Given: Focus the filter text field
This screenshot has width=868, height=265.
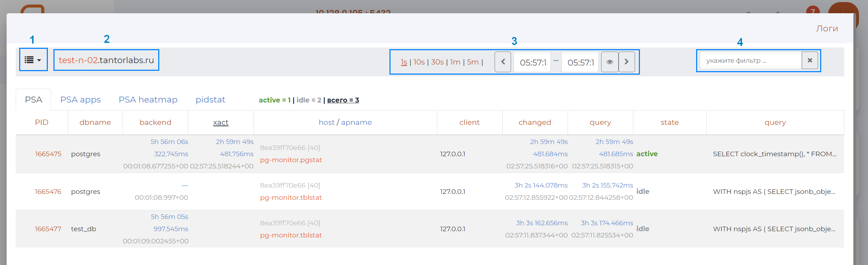Looking at the screenshot, I should click(750, 61).
